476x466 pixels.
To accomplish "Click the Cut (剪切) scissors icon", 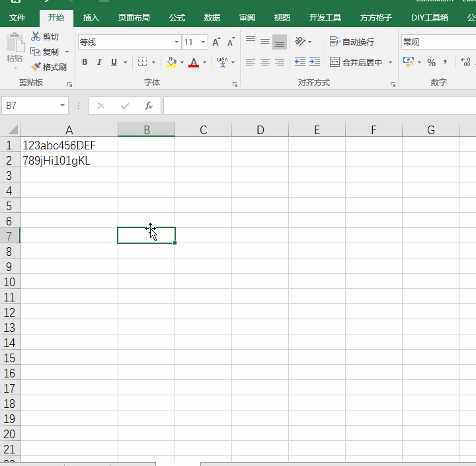I will pyautogui.click(x=36, y=36).
